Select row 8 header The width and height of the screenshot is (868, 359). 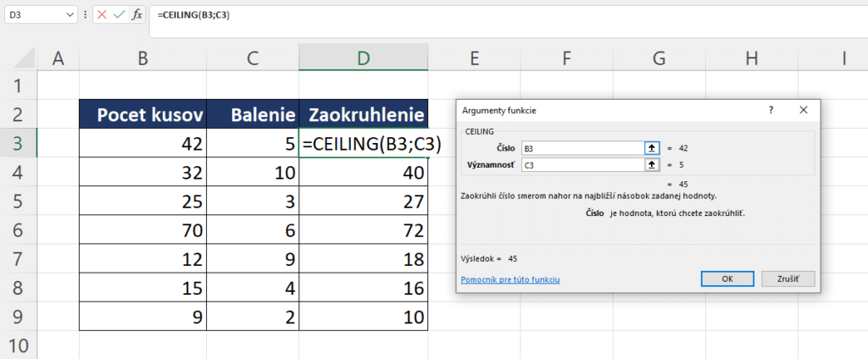point(19,288)
